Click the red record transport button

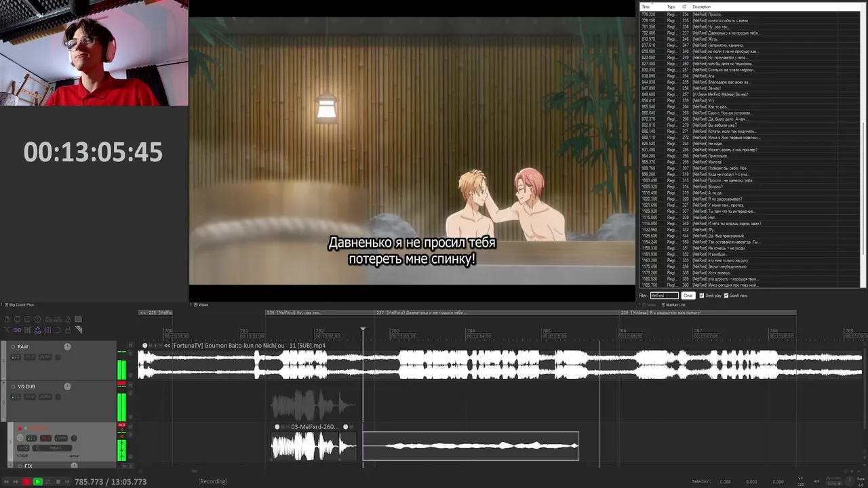point(27,482)
